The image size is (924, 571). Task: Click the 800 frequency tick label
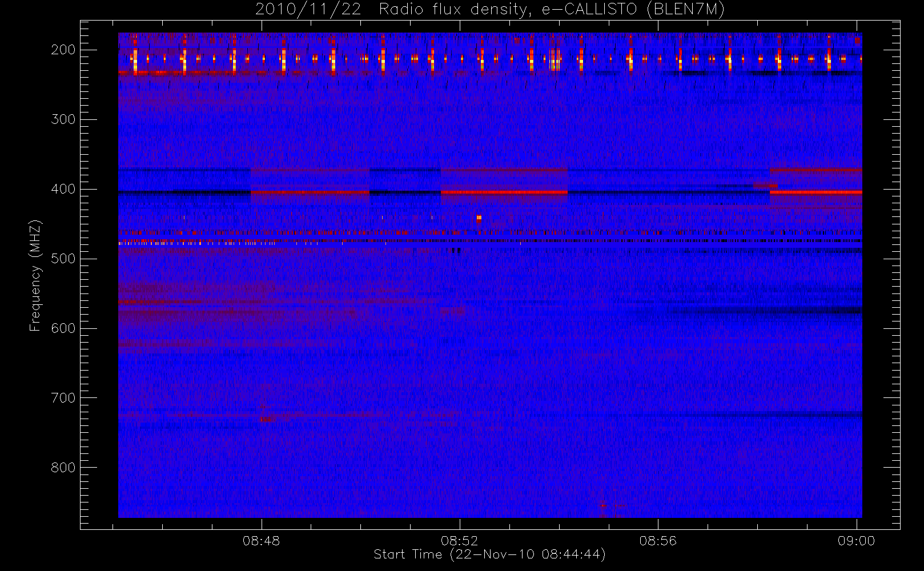coord(63,468)
